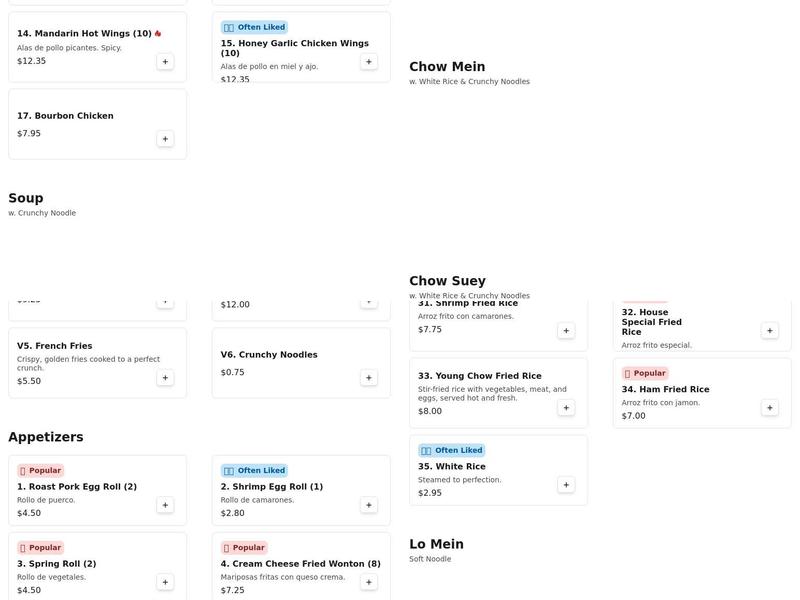
Task: Add Crunchy Noodles to the order
Action: coord(369,378)
